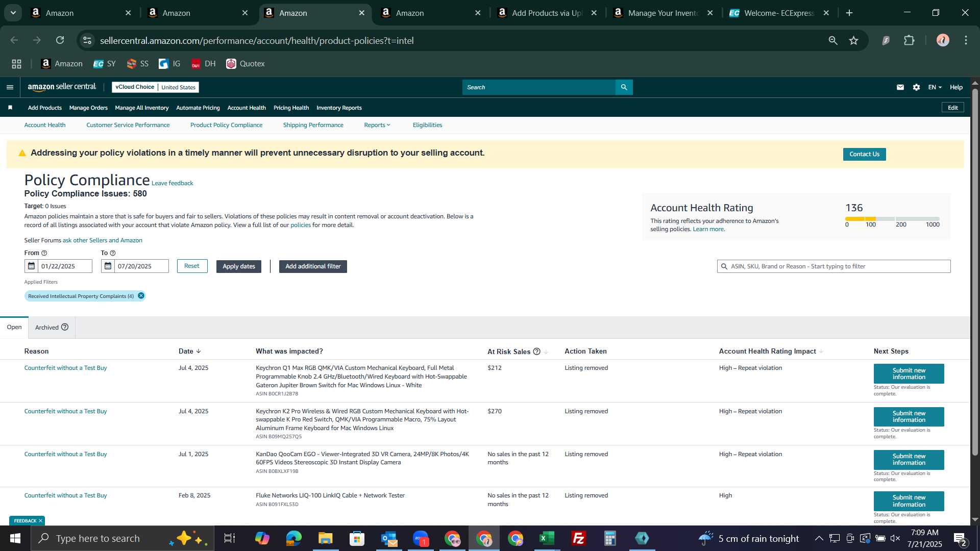980x551 pixels.
Task: Open the From date calendar icon
Action: [31, 266]
